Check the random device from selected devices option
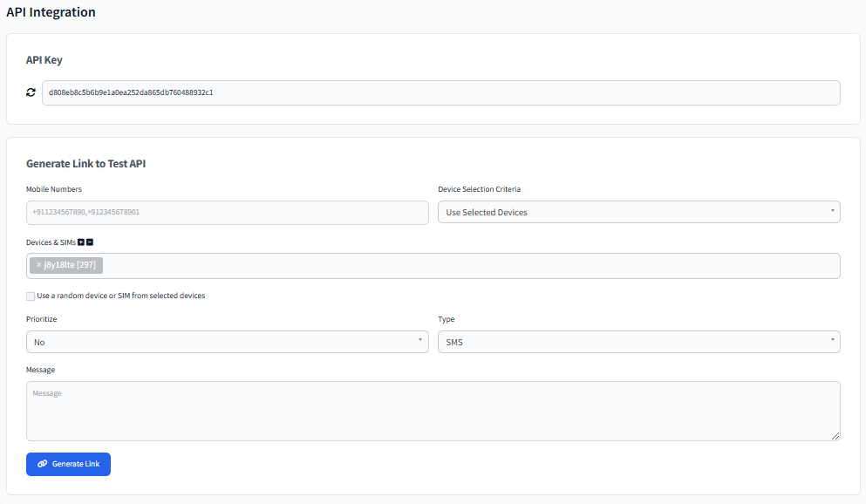 click(x=30, y=296)
